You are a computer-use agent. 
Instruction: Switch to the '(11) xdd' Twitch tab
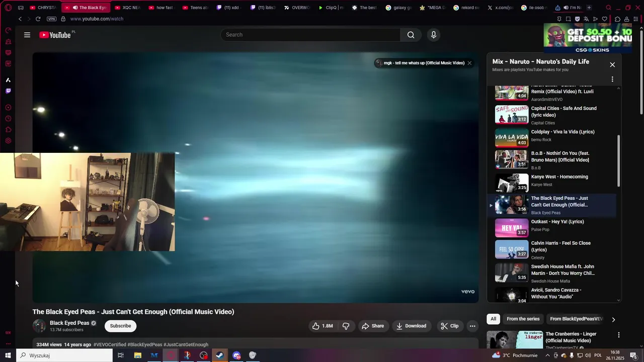coord(228,8)
